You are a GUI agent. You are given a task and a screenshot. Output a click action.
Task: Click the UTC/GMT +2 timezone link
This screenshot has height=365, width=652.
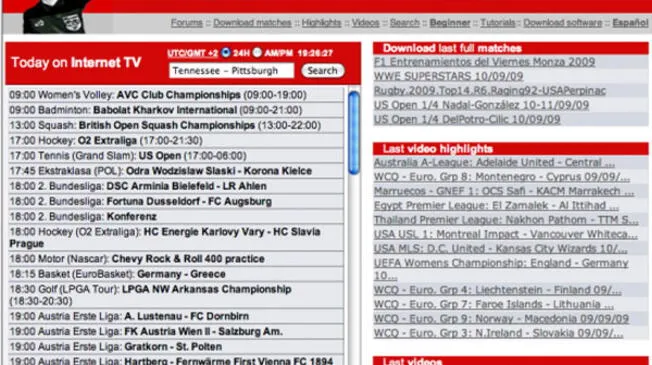(193, 53)
